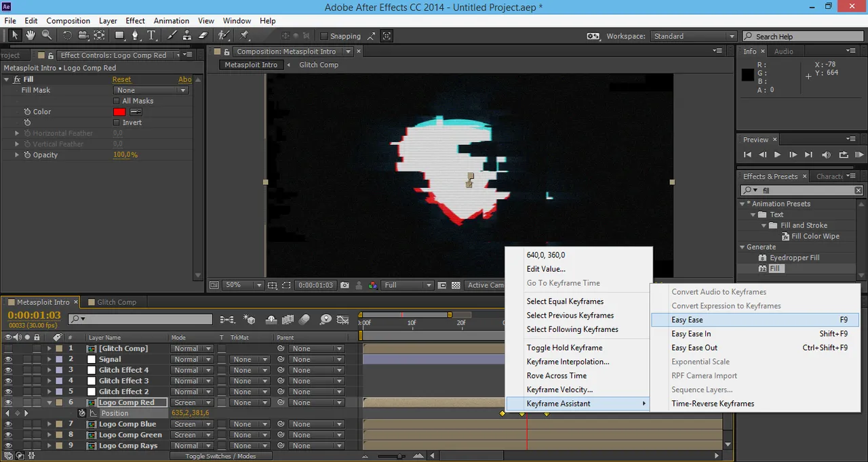Select the Hand tool
868x462 pixels.
pyautogui.click(x=31, y=36)
